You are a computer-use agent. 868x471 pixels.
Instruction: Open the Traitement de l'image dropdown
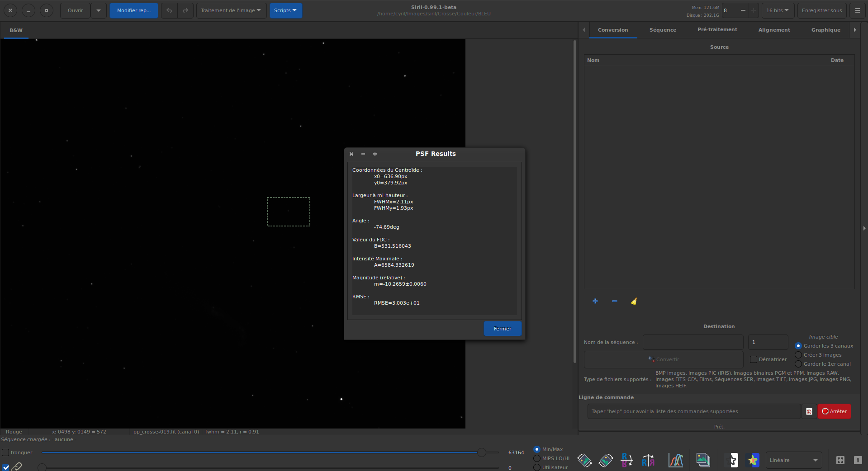coord(231,10)
